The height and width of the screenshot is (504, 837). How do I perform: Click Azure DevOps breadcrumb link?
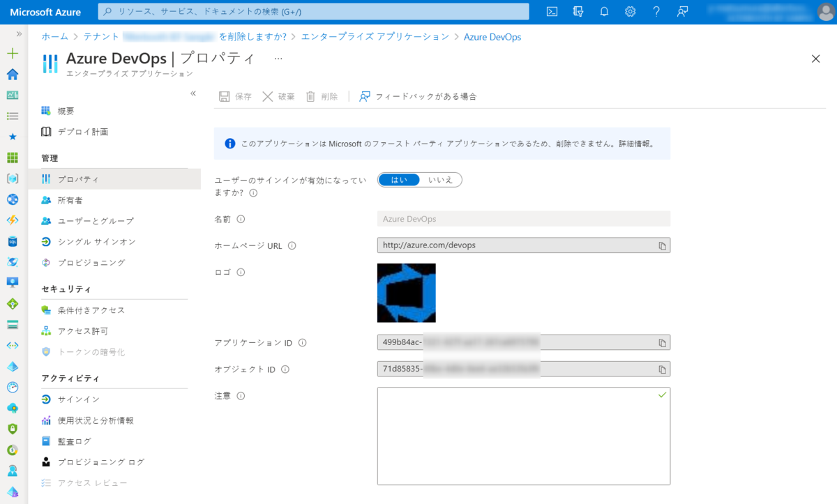pyautogui.click(x=492, y=37)
